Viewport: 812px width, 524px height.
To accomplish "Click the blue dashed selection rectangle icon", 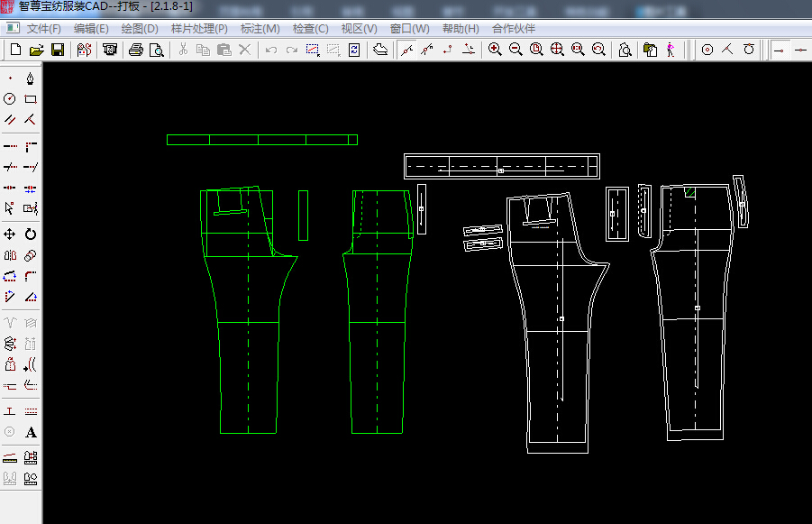I will (313, 50).
